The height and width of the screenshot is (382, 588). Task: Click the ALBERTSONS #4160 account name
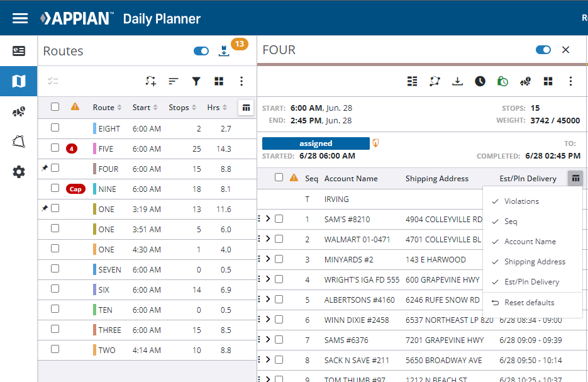click(359, 300)
